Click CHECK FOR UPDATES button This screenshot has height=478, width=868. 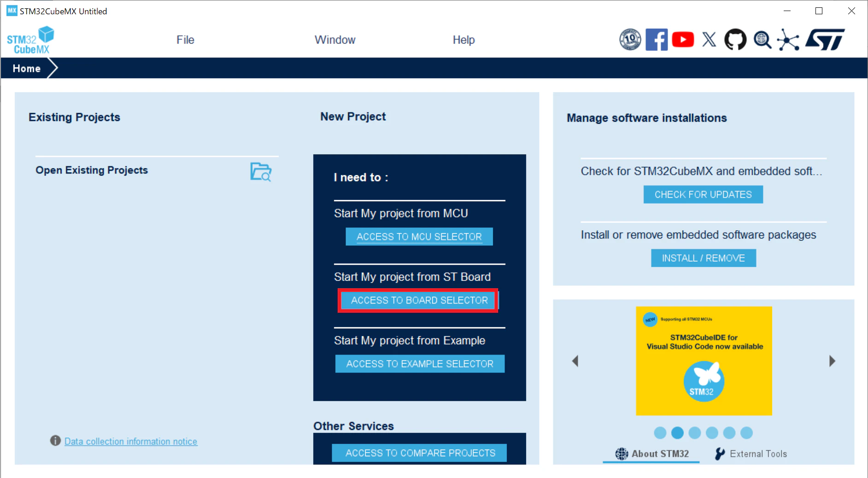pos(703,194)
